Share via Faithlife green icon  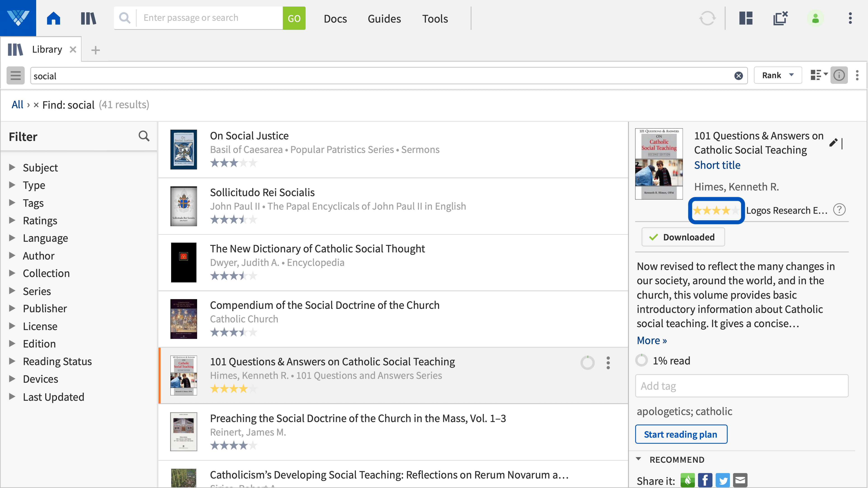coord(687,480)
